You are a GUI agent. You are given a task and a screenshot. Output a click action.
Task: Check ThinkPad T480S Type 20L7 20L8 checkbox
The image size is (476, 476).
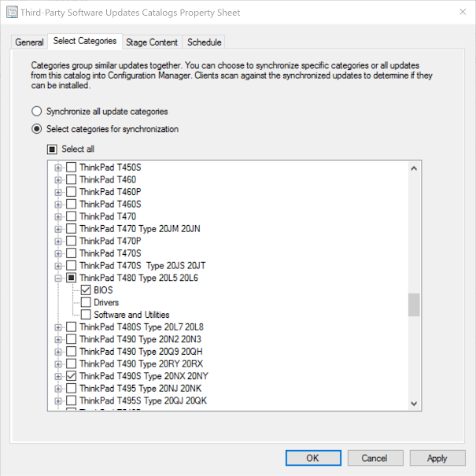71,327
